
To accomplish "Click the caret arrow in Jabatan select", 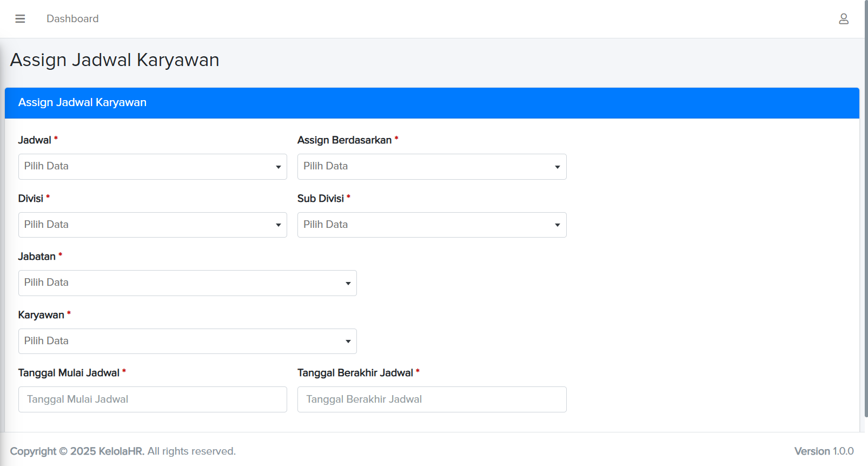I will pos(348,284).
